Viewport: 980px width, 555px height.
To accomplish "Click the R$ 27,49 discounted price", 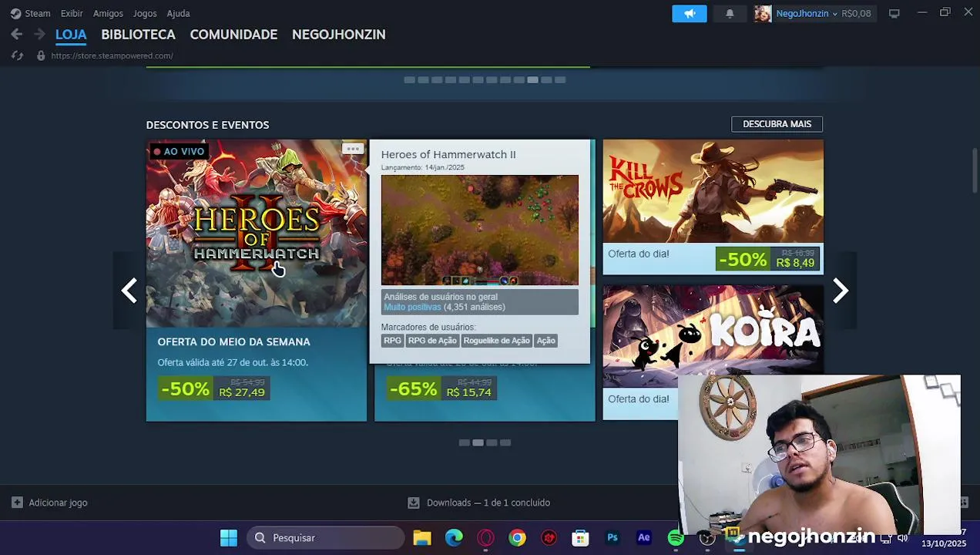I will [x=241, y=392].
